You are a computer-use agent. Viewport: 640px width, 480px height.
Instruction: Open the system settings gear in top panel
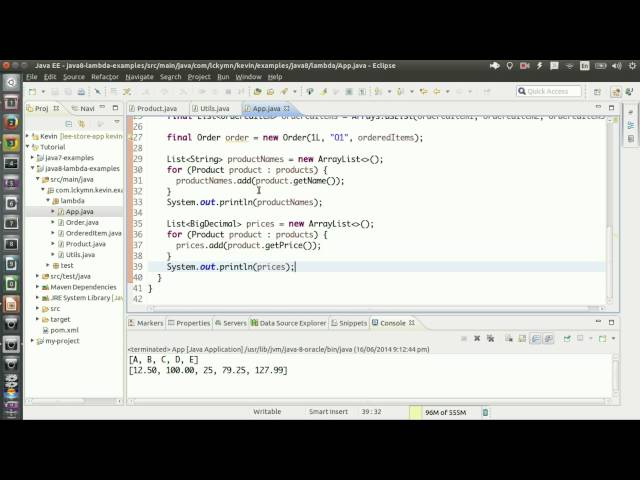tap(632, 65)
